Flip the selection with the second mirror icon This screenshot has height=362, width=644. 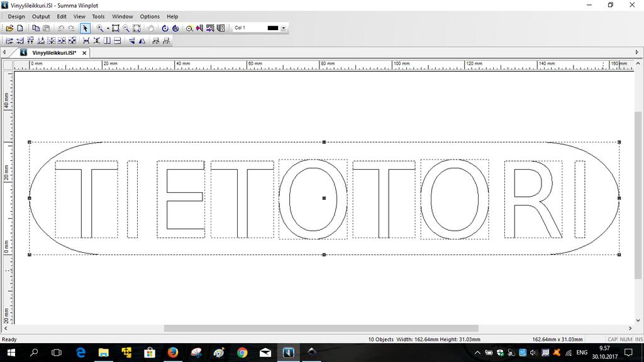click(142, 41)
